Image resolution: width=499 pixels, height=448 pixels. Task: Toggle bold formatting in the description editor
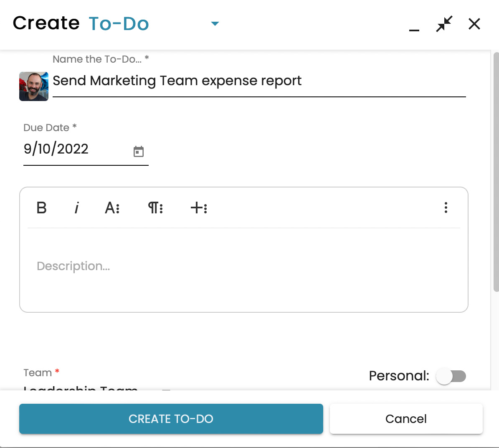tap(41, 208)
